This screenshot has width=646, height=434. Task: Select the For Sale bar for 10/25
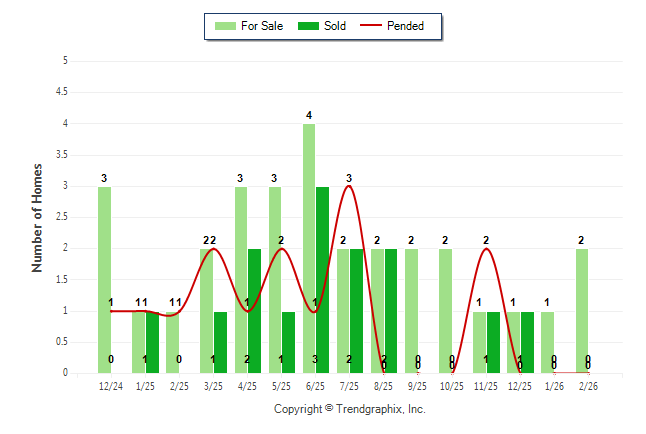445,311
